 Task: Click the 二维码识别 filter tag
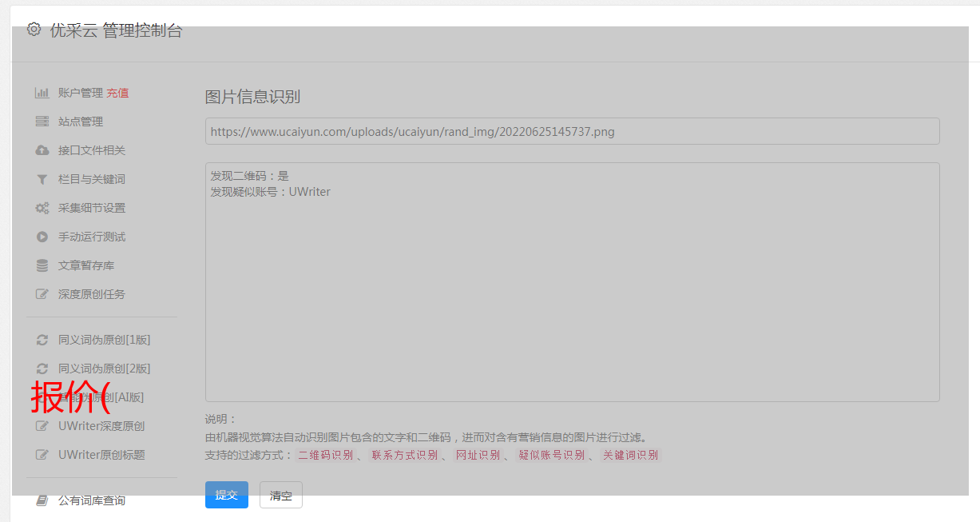(325, 455)
